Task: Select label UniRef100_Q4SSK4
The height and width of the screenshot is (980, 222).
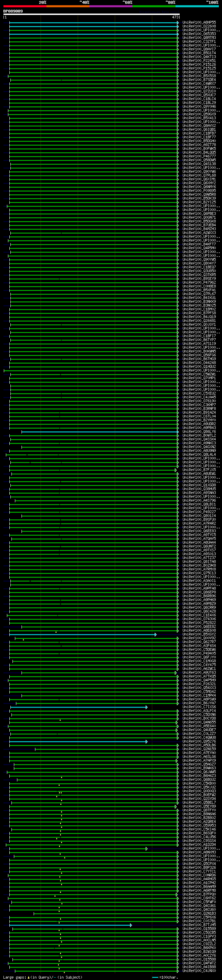Action: point(199,439)
